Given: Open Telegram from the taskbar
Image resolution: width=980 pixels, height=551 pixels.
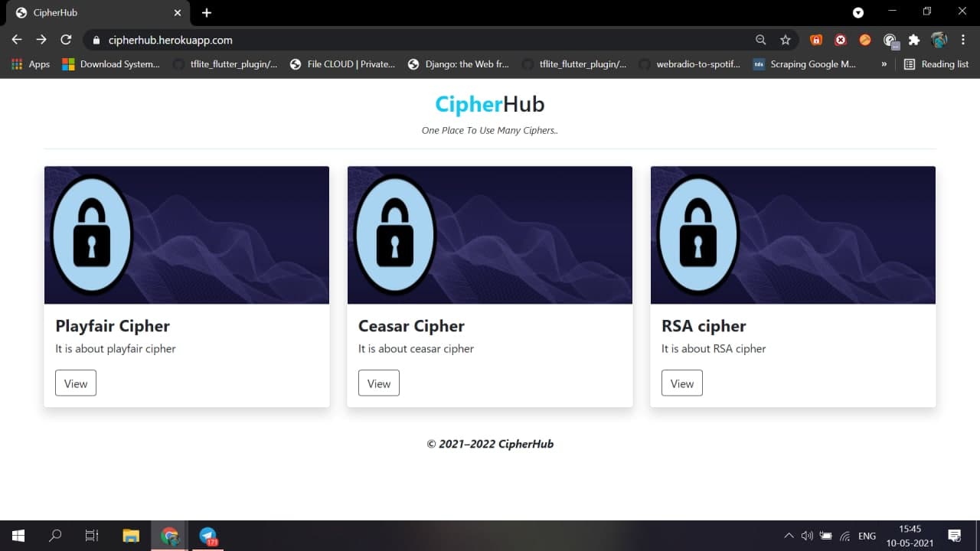Looking at the screenshot, I should [207, 535].
